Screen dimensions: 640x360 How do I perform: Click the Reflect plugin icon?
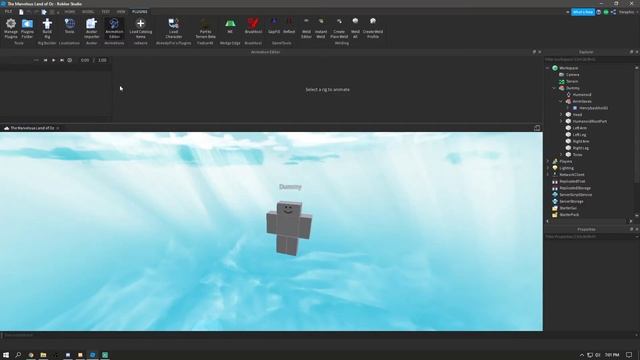coord(289,26)
